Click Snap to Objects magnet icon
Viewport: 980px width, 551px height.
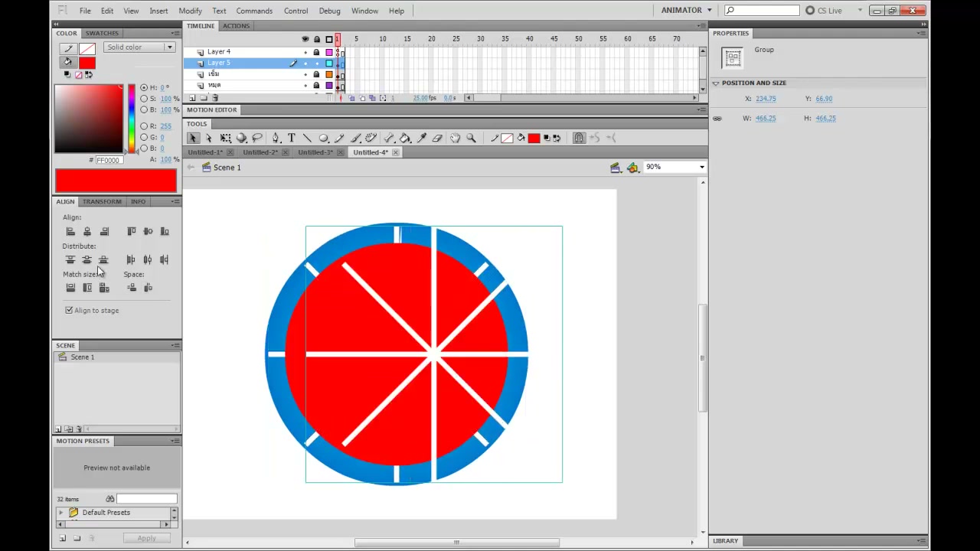[x=579, y=138]
